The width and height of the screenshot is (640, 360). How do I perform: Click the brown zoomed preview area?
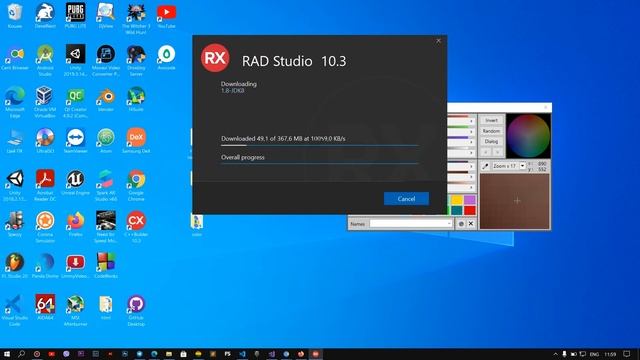(x=515, y=201)
